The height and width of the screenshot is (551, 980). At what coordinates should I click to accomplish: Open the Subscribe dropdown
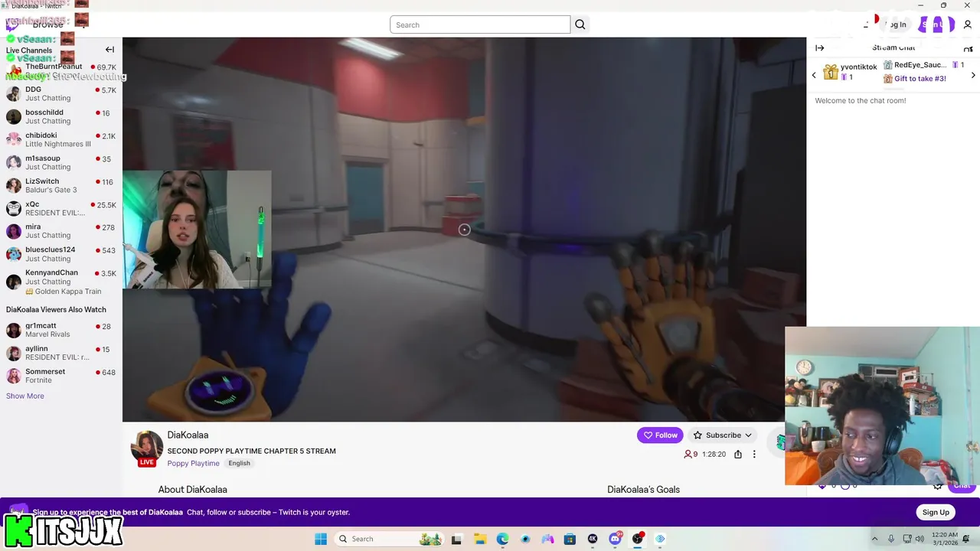[723, 435]
